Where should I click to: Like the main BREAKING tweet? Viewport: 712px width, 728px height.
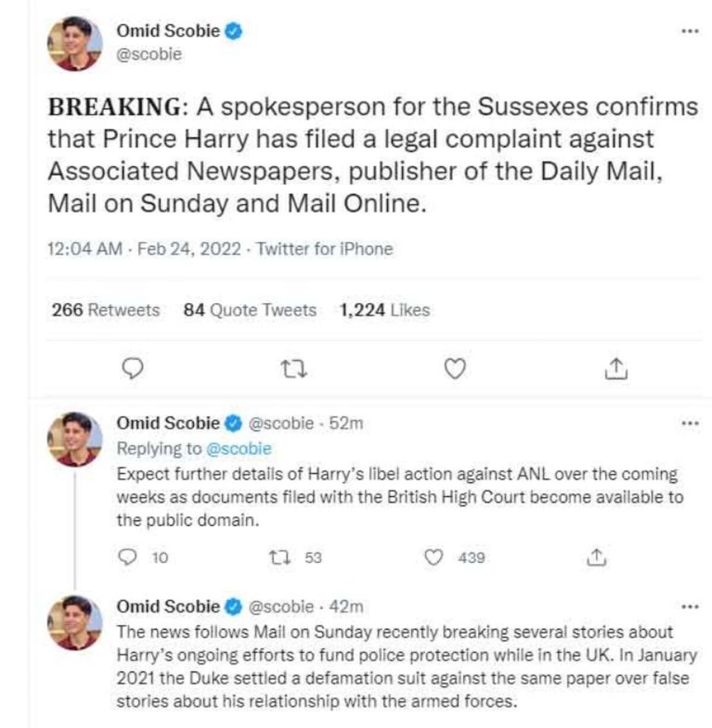pos(454,369)
